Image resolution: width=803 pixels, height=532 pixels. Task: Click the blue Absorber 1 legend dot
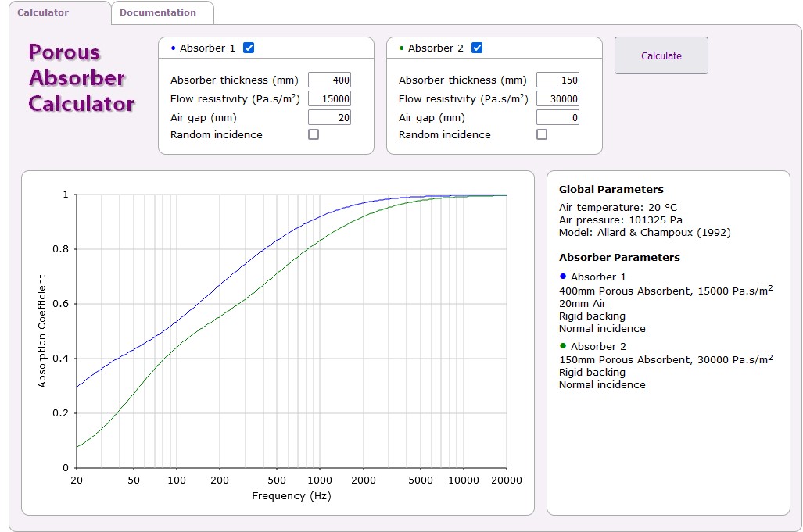click(563, 277)
